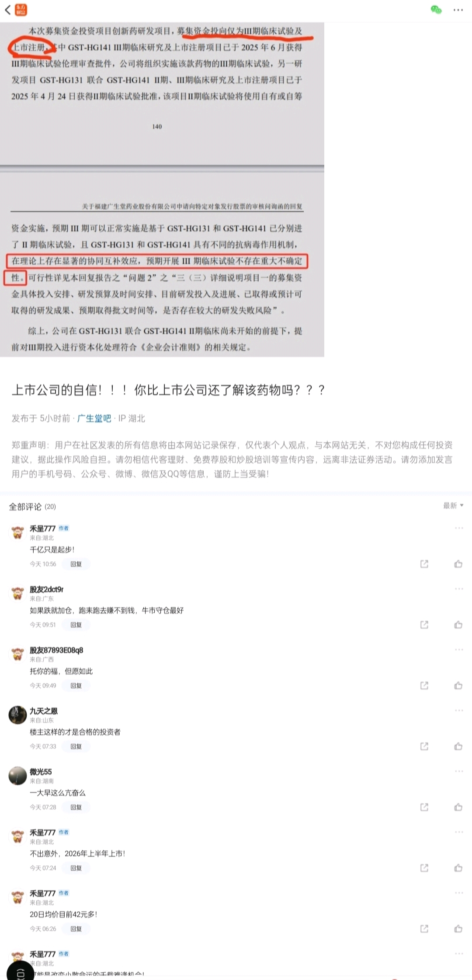Open the document screenshot image
The image size is (472, 980).
tap(162, 189)
